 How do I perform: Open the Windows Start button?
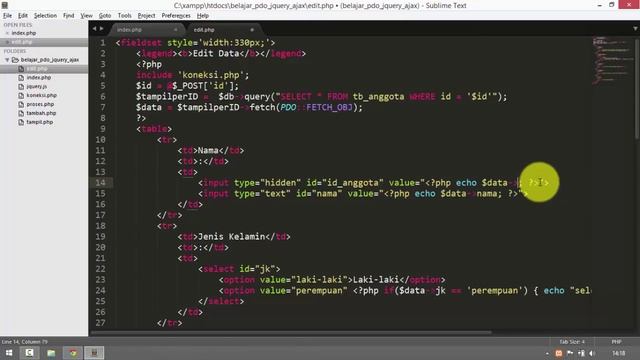point(9,353)
